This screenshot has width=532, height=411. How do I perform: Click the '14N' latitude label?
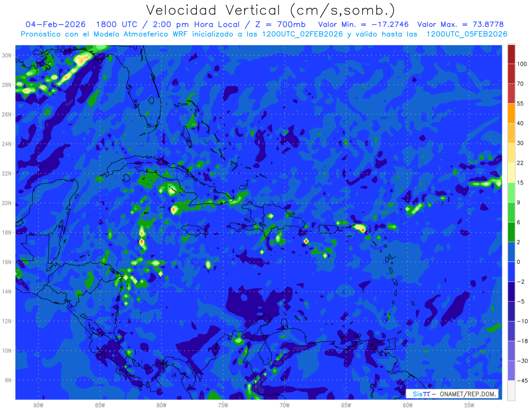point(8,291)
